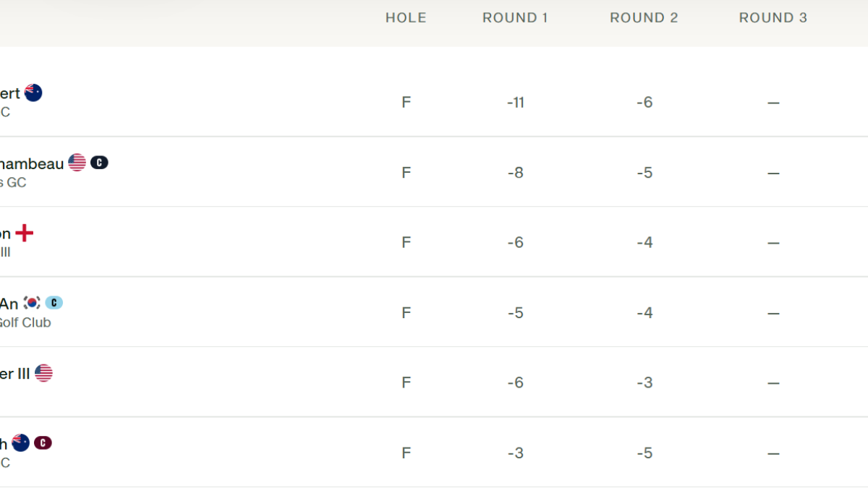Click the Round 3 dash in first row
This screenshot has height=488, width=868.
pyautogui.click(x=773, y=103)
